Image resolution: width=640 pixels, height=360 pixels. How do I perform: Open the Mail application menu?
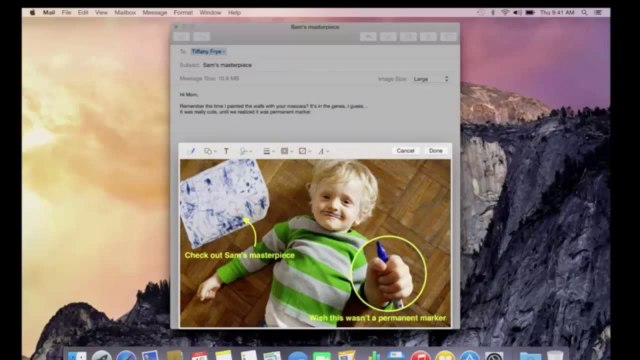(x=49, y=13)
